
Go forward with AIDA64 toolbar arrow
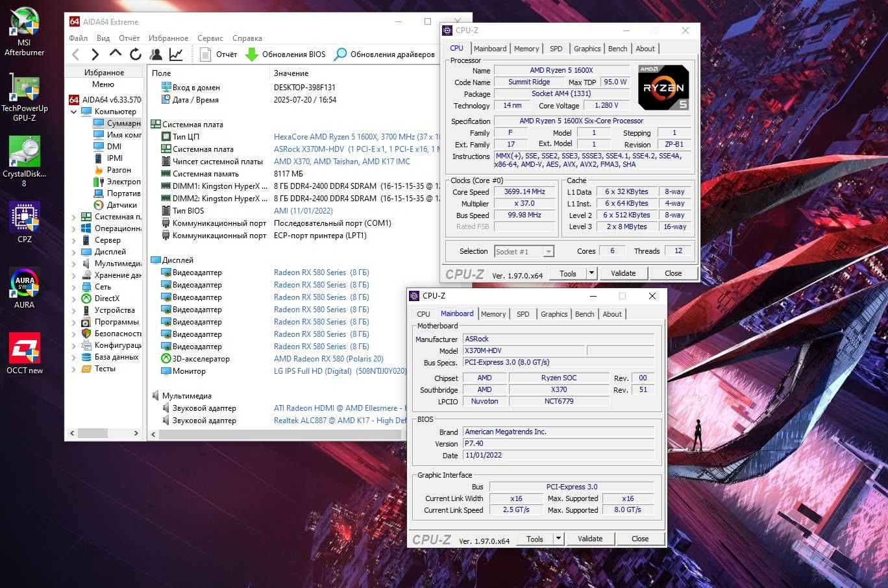[95, 55]
